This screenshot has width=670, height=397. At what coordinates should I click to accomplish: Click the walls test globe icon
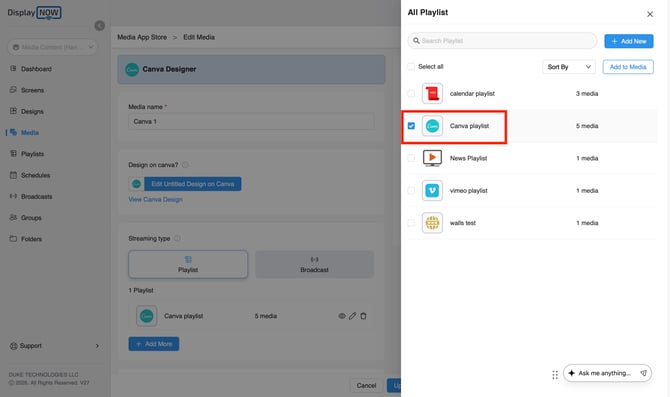(x=432, y=223)
